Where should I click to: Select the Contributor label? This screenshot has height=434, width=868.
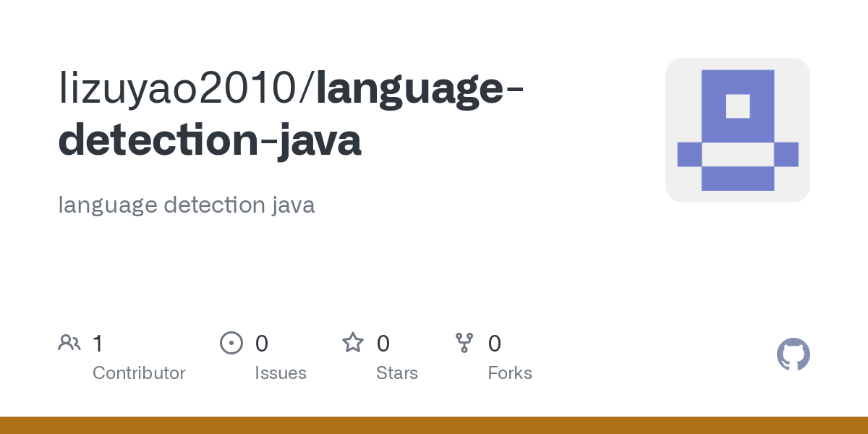[139, 373]
